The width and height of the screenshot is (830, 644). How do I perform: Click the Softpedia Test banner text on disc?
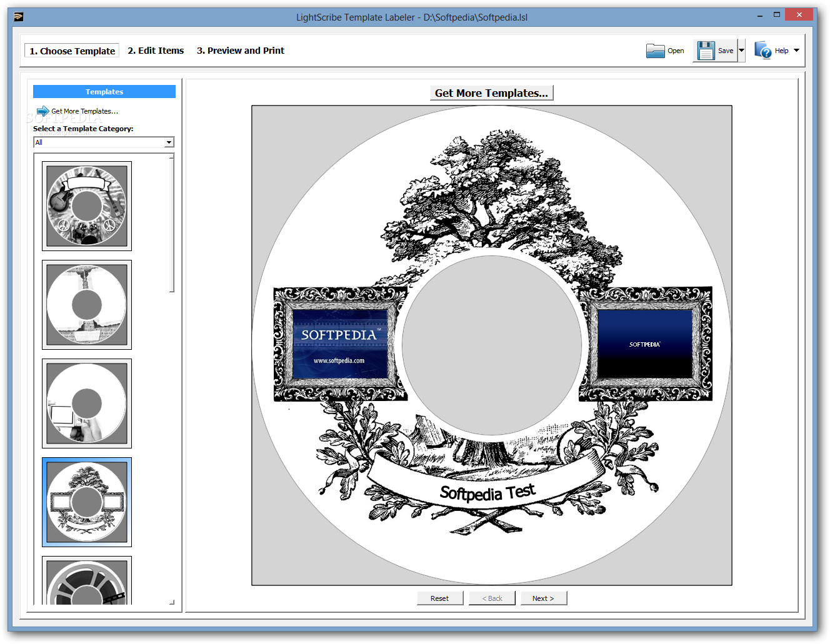[487, 493]
